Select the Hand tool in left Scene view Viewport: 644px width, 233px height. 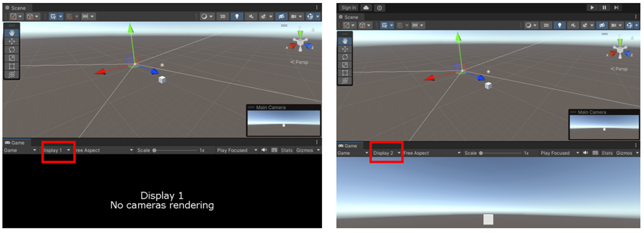pyautogui.click(x=12, y=33)
